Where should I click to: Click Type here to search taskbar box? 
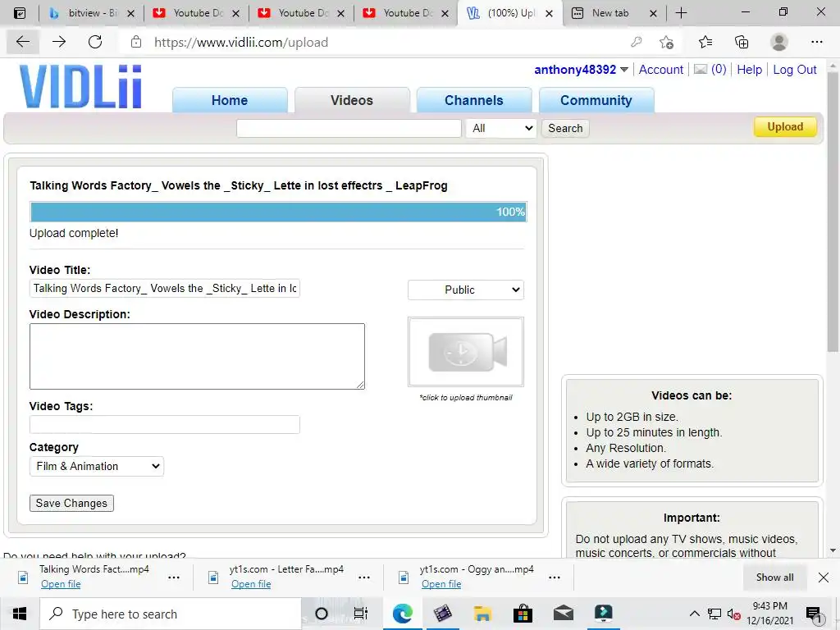pos(171,614)
